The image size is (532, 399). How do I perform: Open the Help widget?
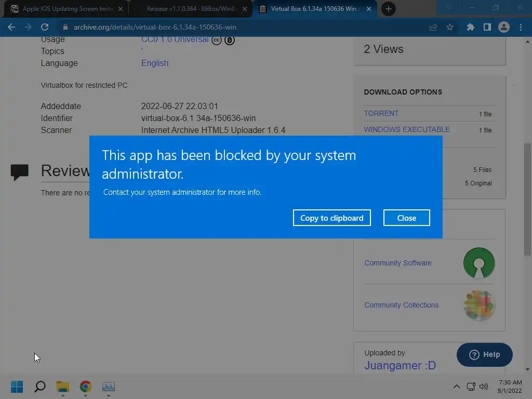coord(485,354)
